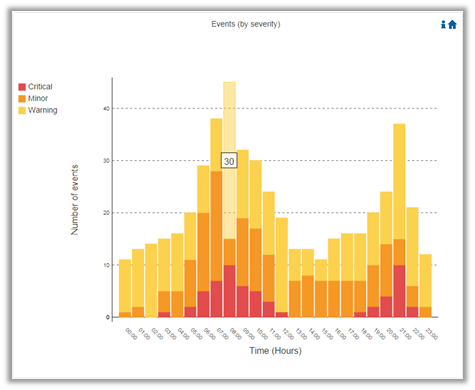Click the Number of events axis title
This screenshot has width=475, height=390.
coord(75,200)
